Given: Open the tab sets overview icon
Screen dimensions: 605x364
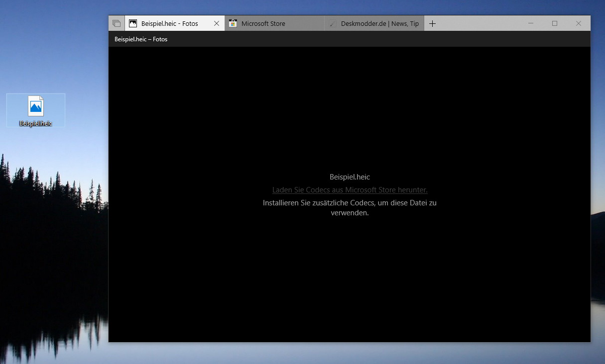Looking at the screenshot, I should (117, 23).
